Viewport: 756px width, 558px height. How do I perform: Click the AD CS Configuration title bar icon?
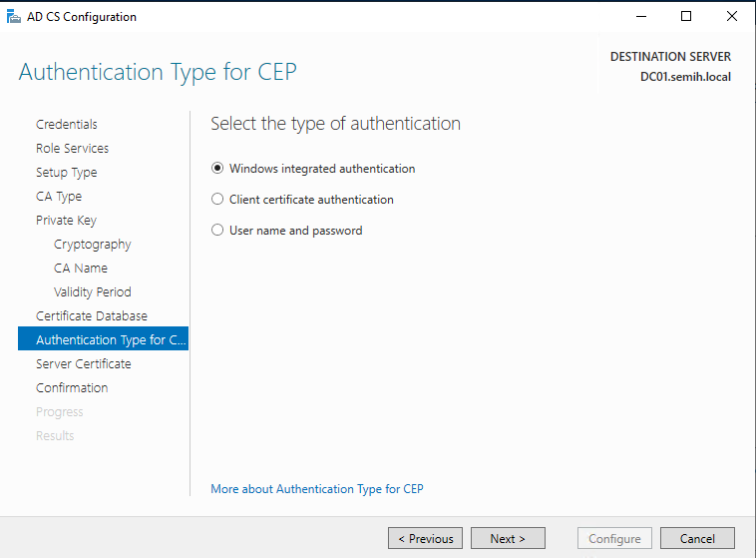[12, 17]
